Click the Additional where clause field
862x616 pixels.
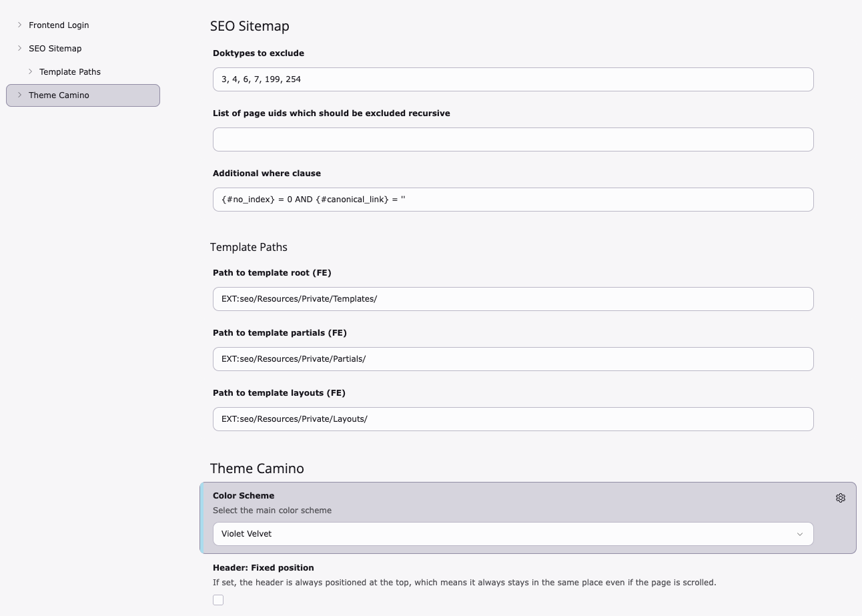click(512, 199)
